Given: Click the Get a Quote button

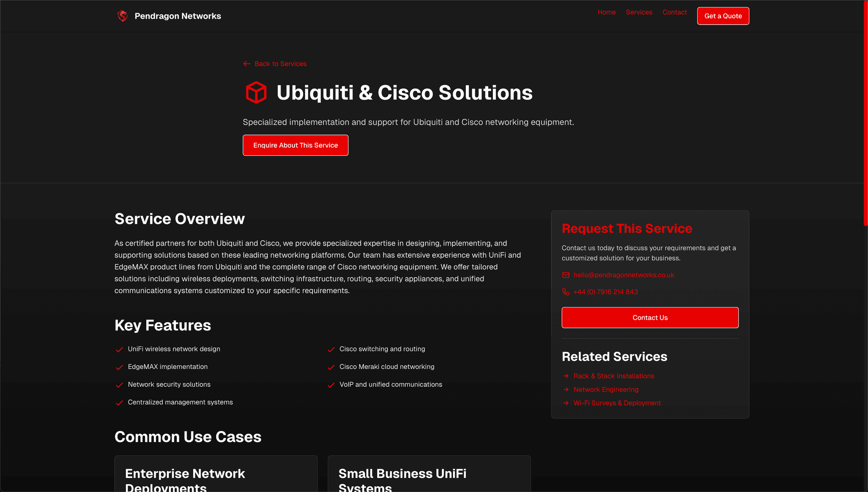Looking at the screenshot, I should tap(723, 16).
